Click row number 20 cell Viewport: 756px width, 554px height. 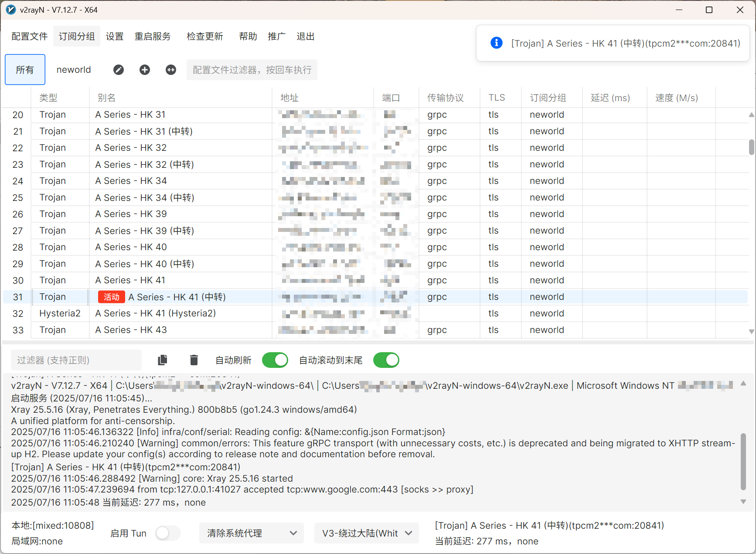[17, 115]
